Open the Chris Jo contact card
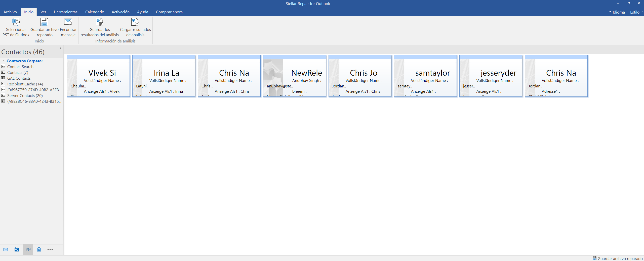 [360, 76]
